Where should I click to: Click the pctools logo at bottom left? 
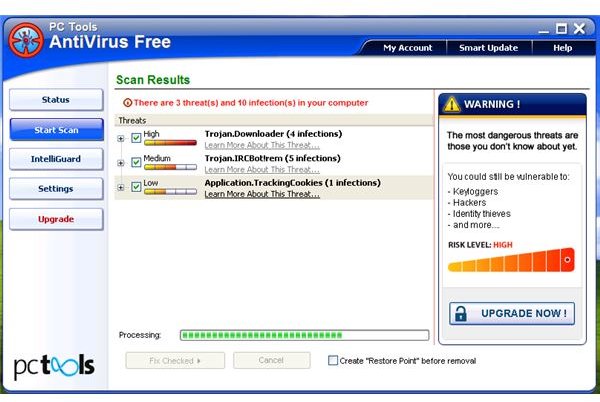(54, 366)
